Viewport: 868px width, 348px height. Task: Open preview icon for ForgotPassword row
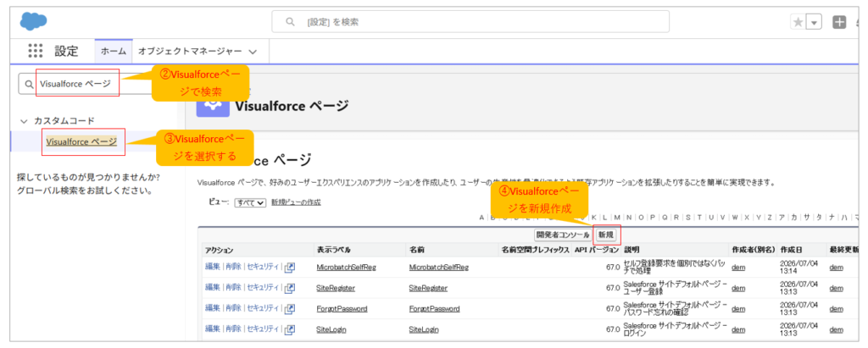[x=290, y=309]
